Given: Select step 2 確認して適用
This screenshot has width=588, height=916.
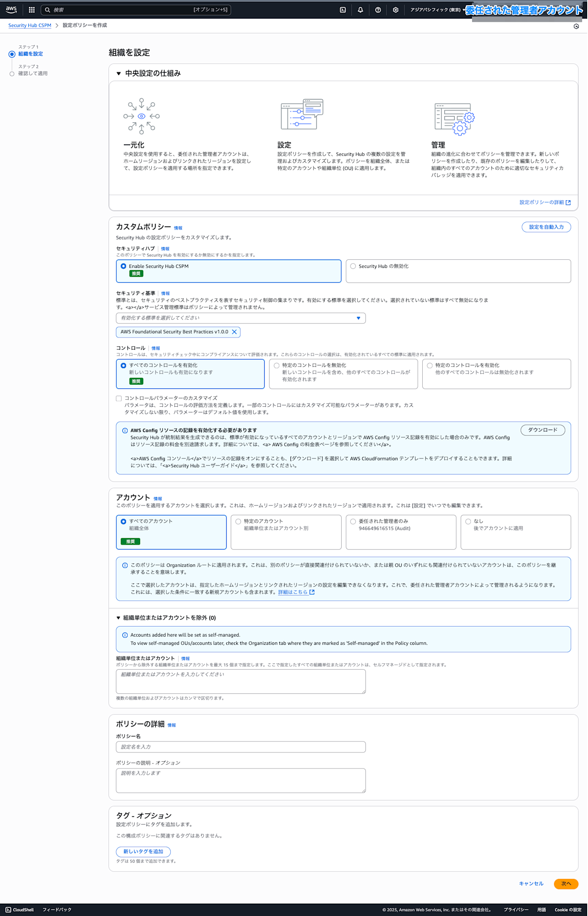Looking at the screenshot, I should point(33,74).
